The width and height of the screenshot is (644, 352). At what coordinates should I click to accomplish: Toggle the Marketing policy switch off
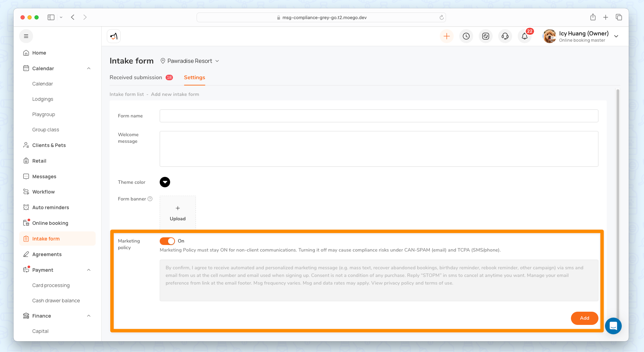point(167,241)
